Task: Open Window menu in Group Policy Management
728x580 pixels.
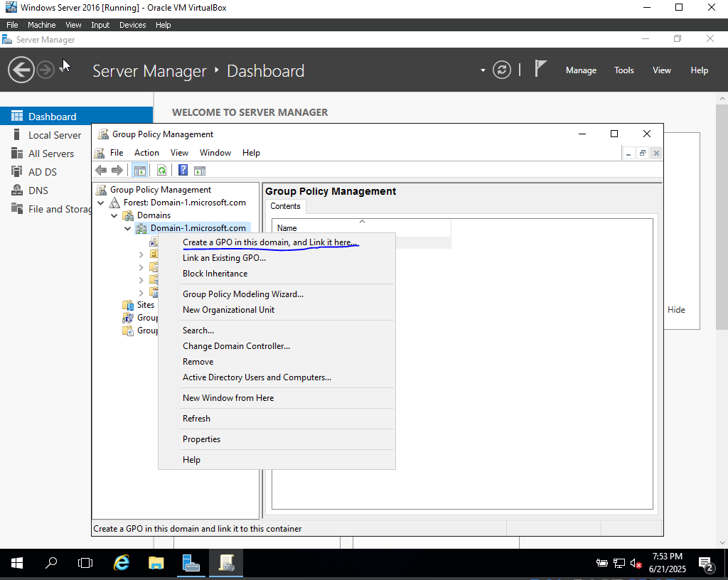Action: click(x=215, y=153)
